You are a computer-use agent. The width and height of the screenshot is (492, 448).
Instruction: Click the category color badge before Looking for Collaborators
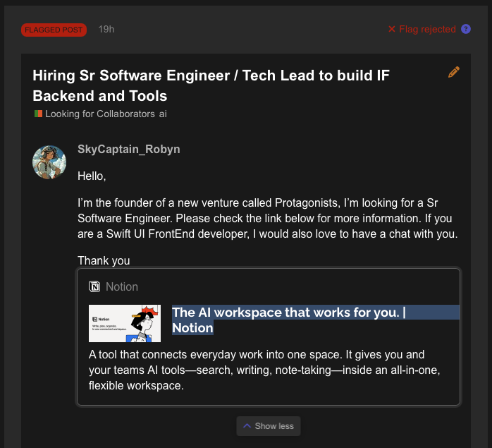point(38,114)
